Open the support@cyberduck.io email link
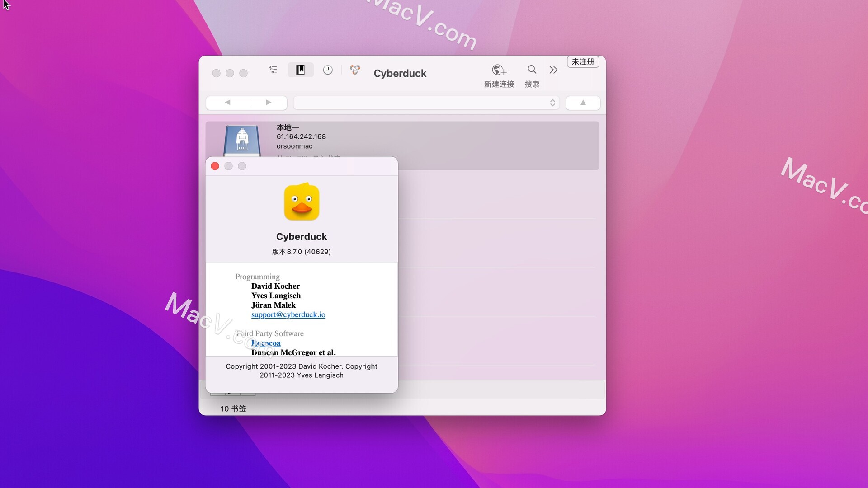 288,314
